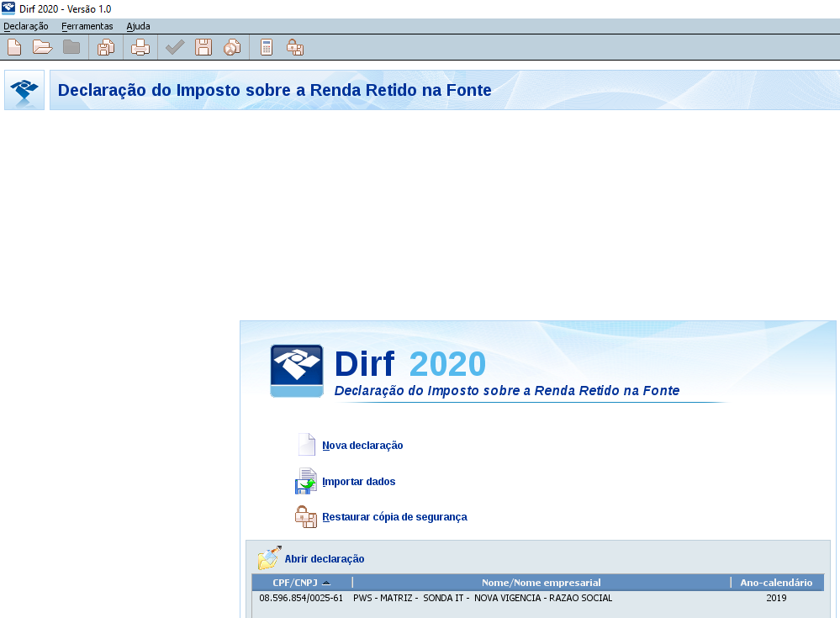Select the CNPJ 08.596.854/0025-61 cell
This screenshot has height=618, width=840.
point(301,598)
